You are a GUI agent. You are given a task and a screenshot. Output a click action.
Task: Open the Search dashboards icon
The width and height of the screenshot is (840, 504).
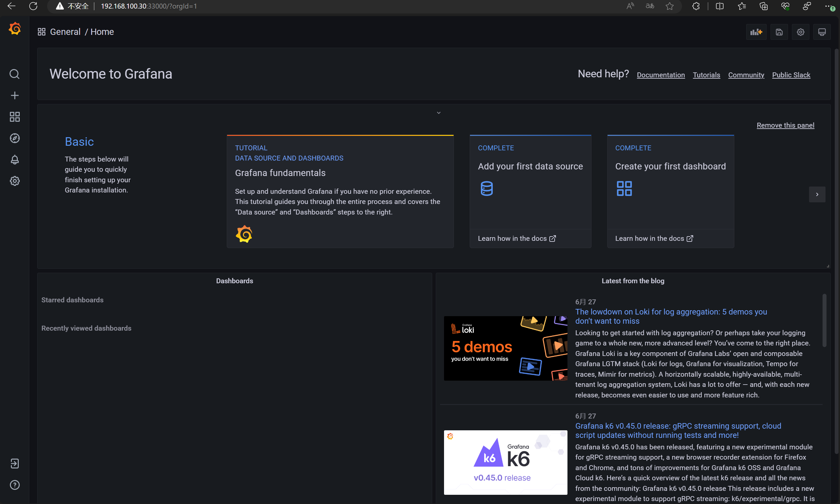(14, 74)
